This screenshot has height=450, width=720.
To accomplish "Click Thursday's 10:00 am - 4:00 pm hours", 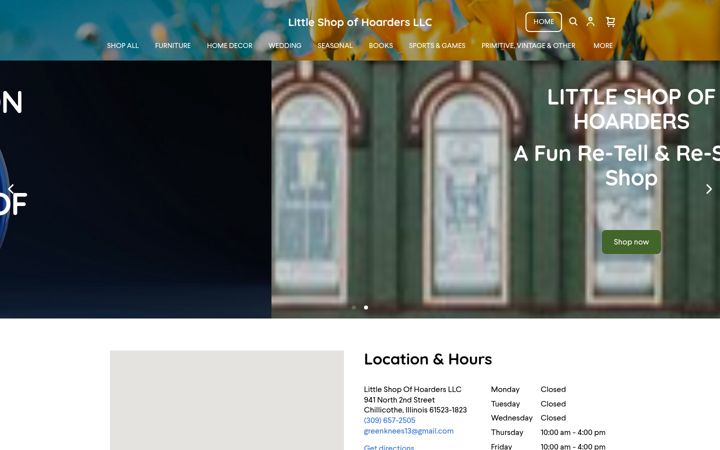I will (x=573, y=432).
